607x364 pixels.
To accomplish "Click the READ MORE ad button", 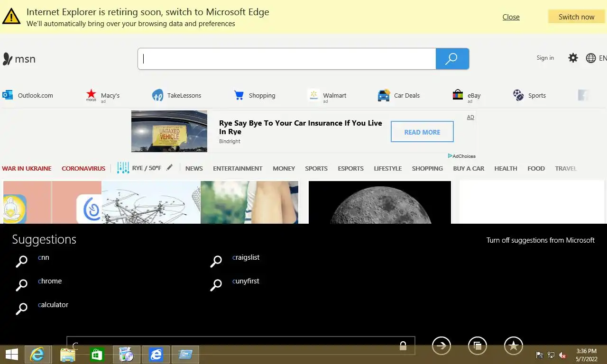I will [x=422, y=132].
